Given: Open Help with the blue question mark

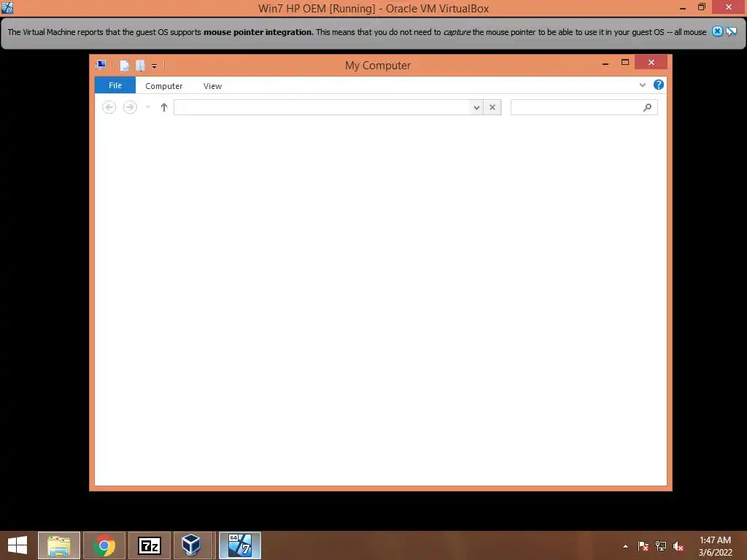Looking at the screenshot, I should coord(659,85).
